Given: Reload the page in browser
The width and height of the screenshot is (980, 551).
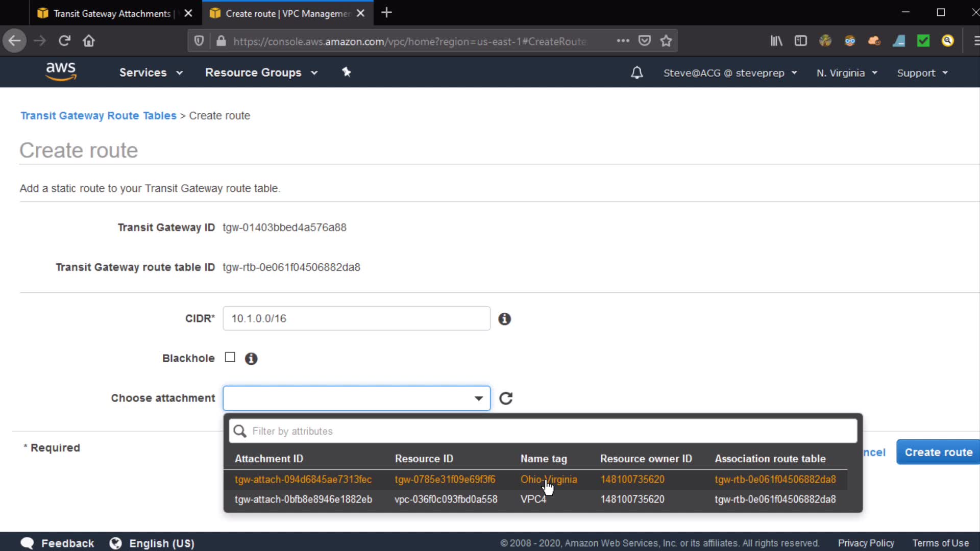Looking at the screenshot, I should [64, 41].
